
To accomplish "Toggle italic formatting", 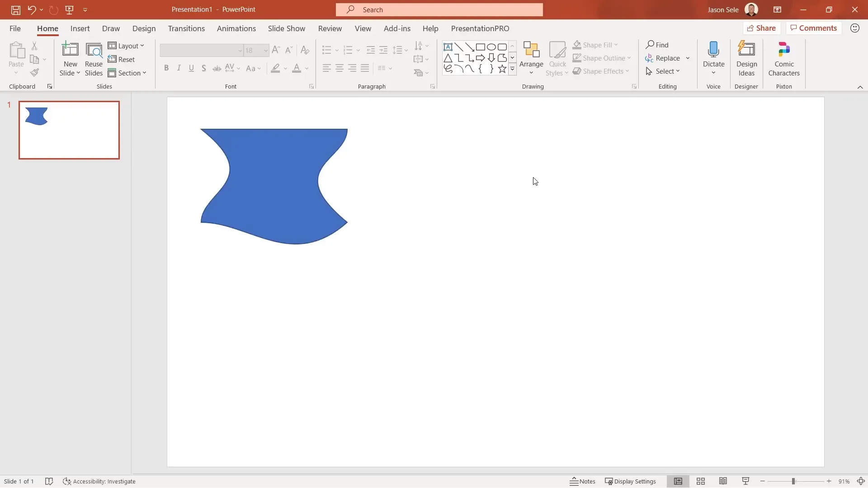I will (x=179, y=68).
